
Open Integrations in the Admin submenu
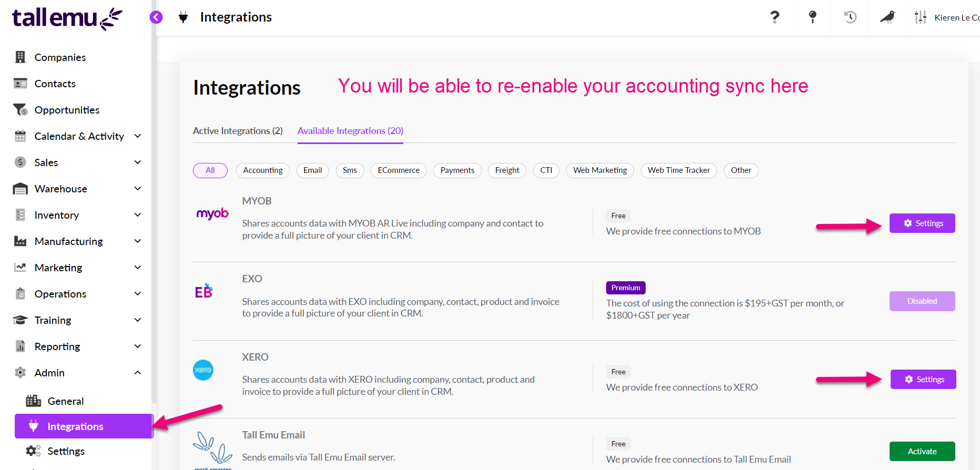tap(84, 426)
